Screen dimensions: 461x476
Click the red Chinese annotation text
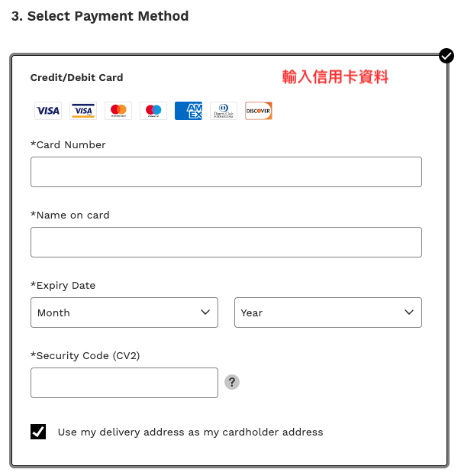tap(336, 76)
